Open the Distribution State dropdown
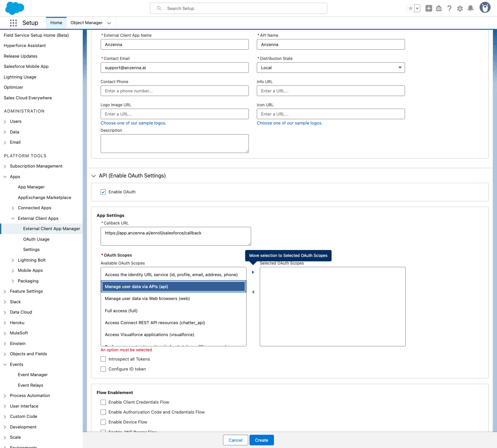Image resolution: width=497 pixels, height=448 pixels. click(331, 68)
